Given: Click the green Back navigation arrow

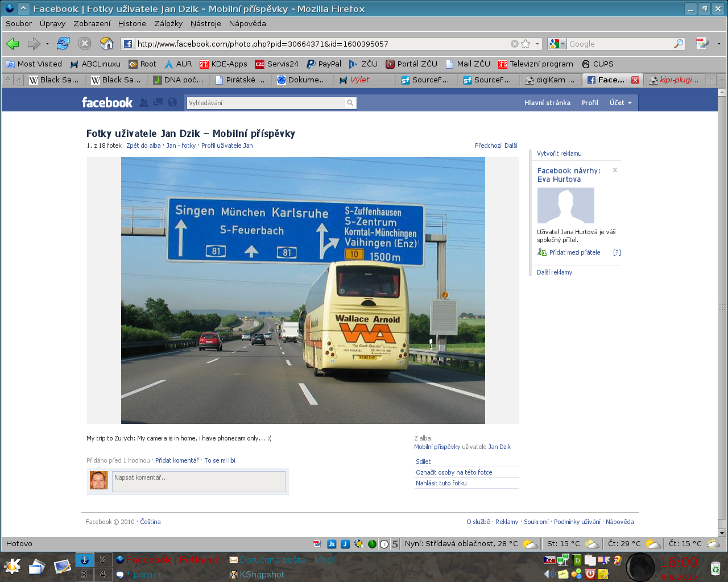Looking at the screenshot, I should pos(13,44).
